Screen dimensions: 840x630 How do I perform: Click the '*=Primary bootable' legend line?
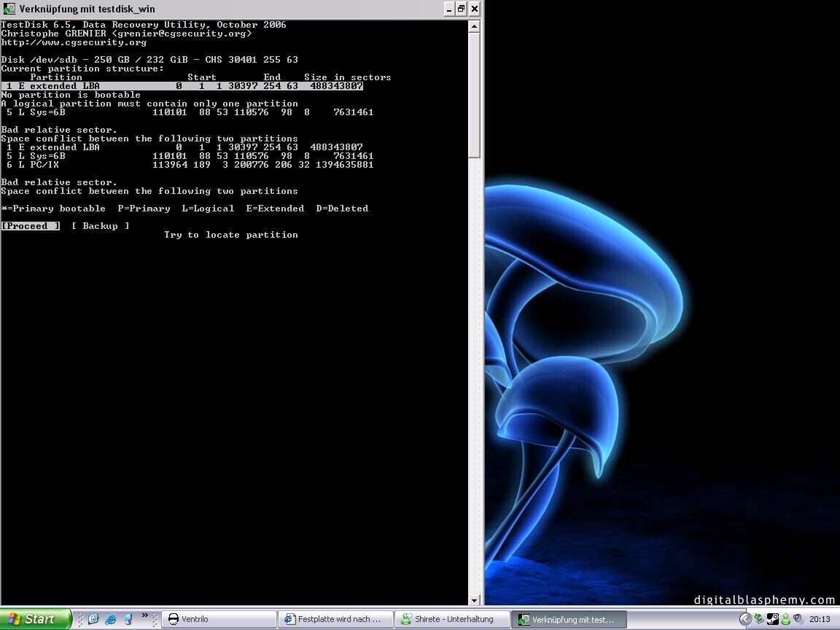coord(184,209)
